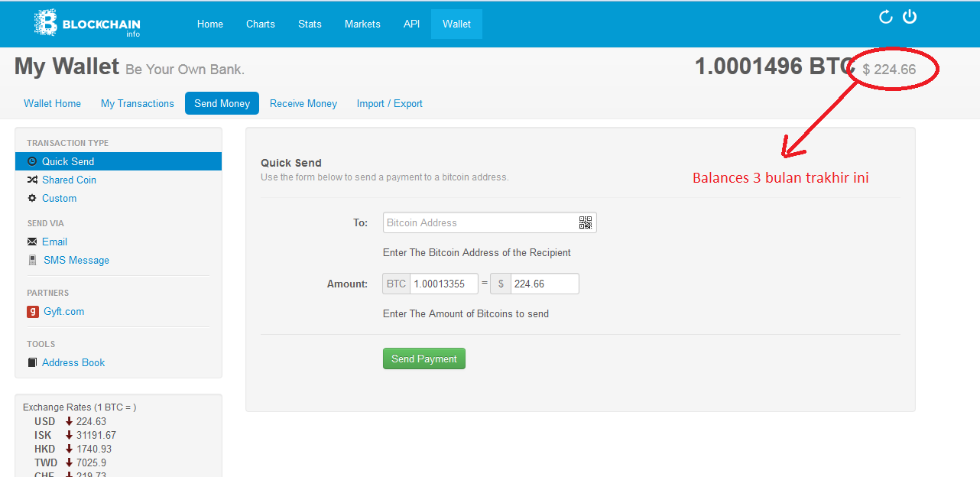
Task: Click the TRANSACTION TYPE section label
Action: [x=67, y=143]
